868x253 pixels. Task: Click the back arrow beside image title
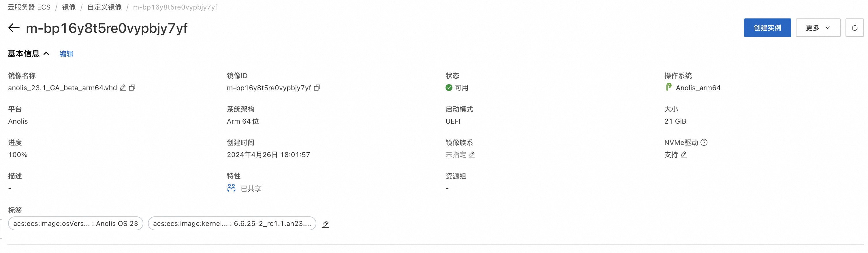[x=14, y=28]
